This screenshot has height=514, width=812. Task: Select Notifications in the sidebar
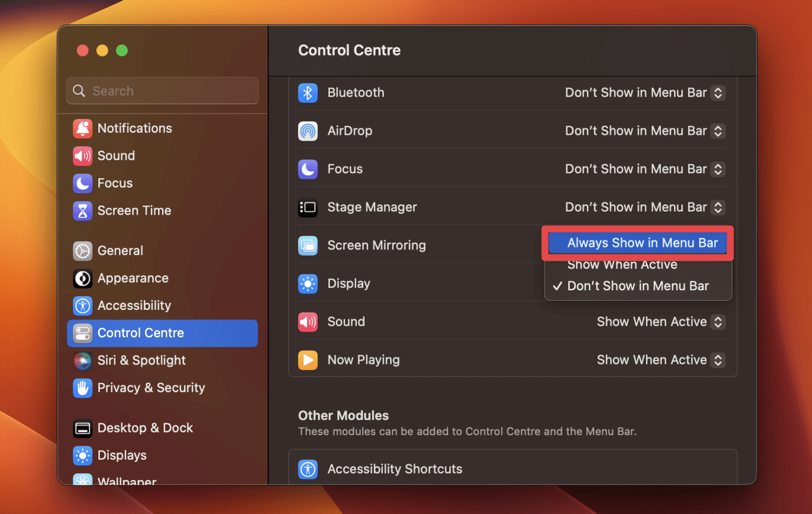[134, 128]
